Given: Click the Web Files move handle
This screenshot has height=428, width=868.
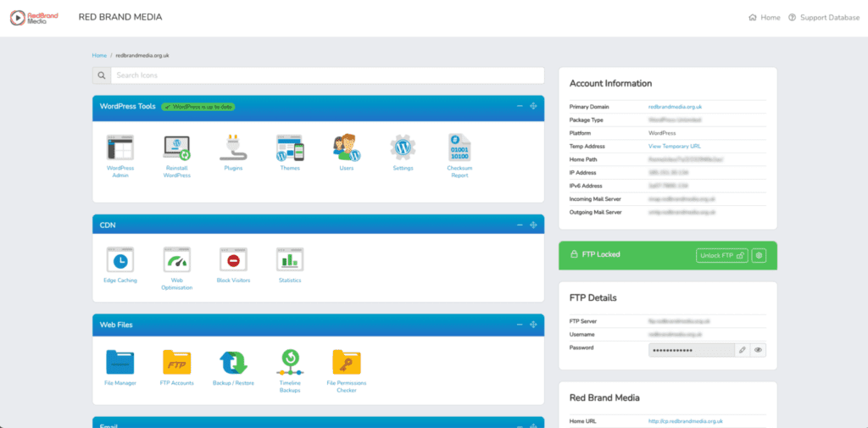Looking at the screenshot, I should coord(534,325).
